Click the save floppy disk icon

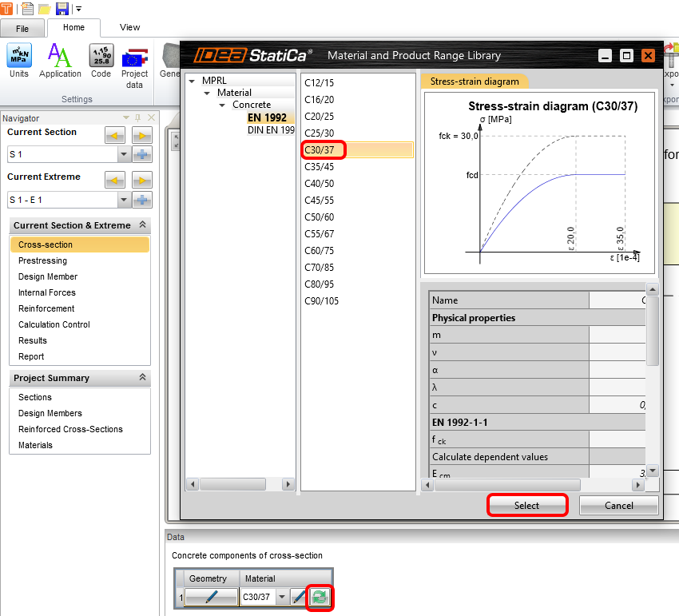pyautogui.click(x=62, y=9)
